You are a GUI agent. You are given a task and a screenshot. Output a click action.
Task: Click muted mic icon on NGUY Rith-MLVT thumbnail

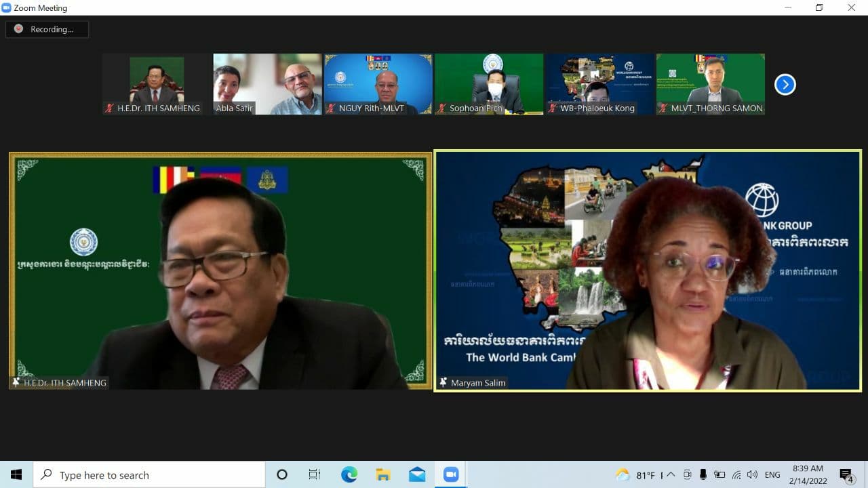pos(331,108)
